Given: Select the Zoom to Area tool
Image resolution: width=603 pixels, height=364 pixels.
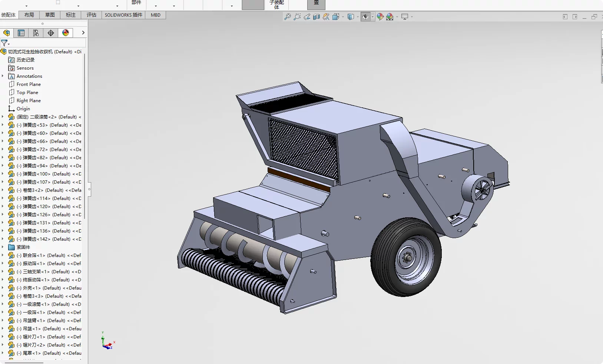Looking at the screenshot, I should click(297, 17).
